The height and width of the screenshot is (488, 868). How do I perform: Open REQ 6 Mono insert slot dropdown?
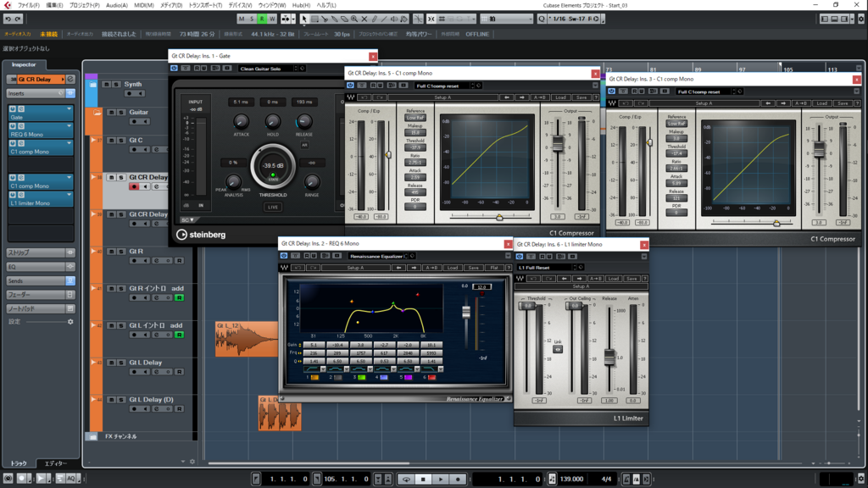[70, 126]
